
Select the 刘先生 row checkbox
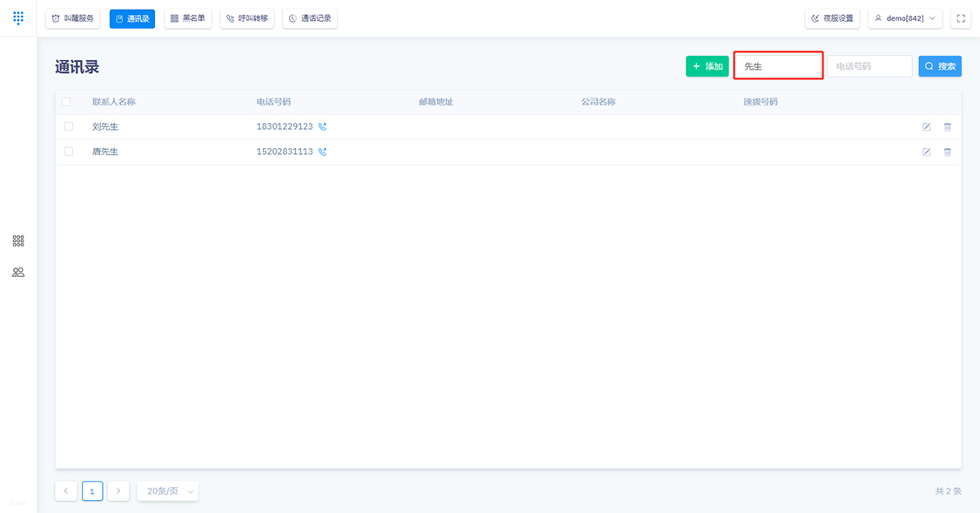(x=69, y=126)
